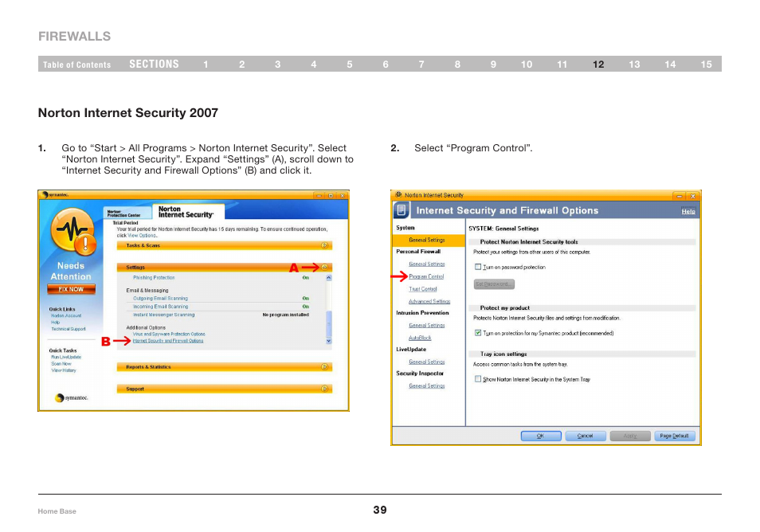Expand the Tasks & Scans section

(x=324, y=245)
